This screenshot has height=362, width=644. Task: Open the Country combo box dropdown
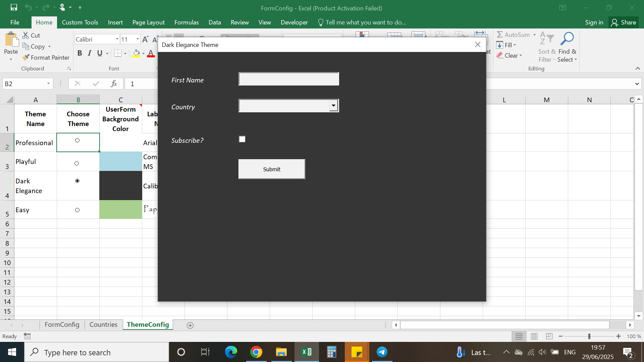click(333, 106)
